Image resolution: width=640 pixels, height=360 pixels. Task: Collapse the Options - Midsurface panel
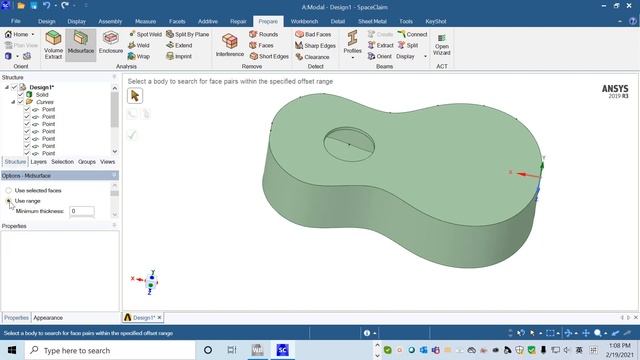[x=114, y=176]
